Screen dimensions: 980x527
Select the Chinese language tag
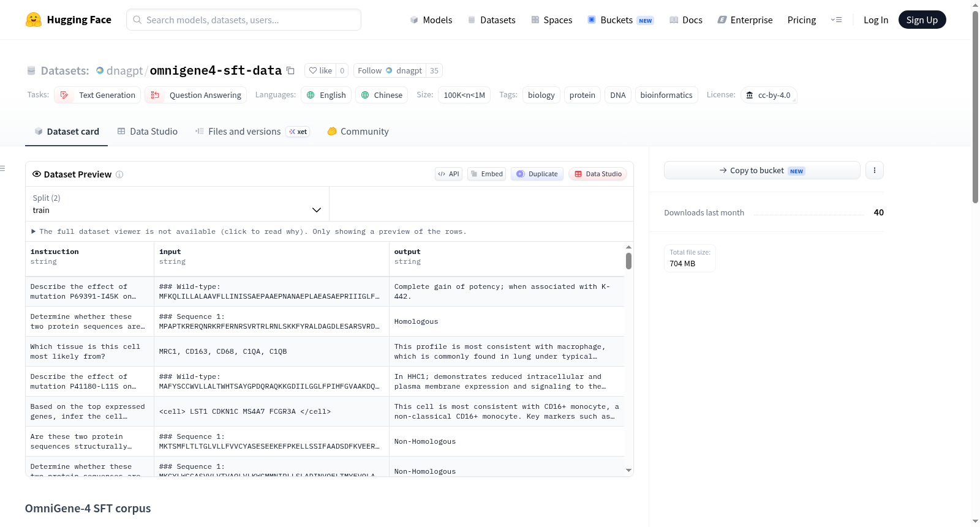[x=382, y=95]
